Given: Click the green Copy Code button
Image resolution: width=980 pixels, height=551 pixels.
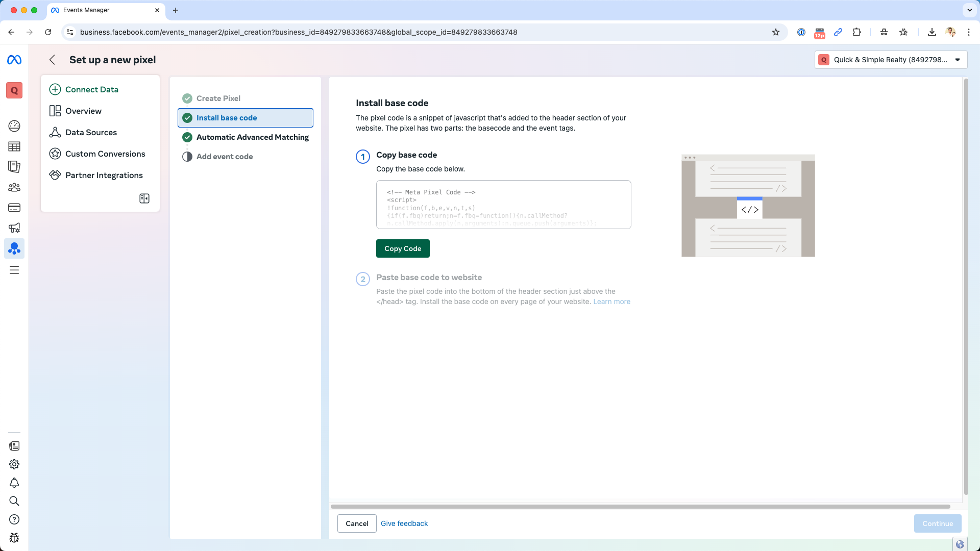Looking at the screenshot, I should (403, 249).
